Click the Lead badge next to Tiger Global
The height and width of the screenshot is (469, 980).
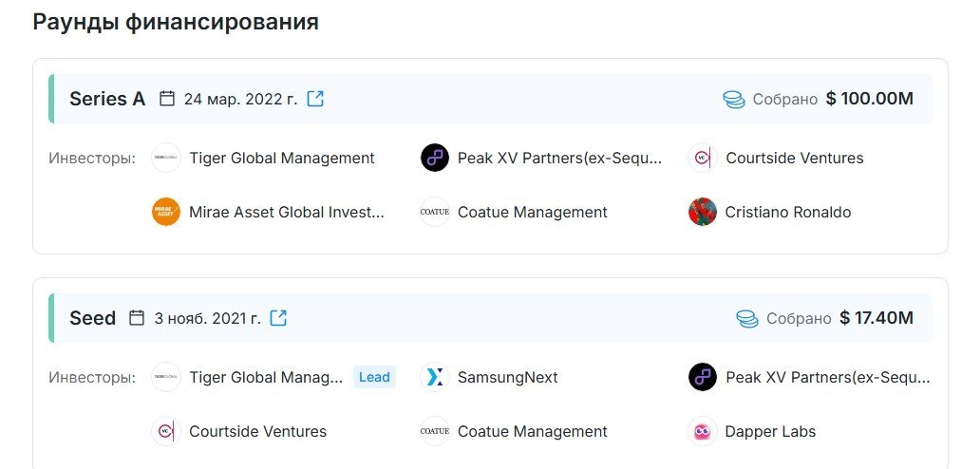[x=374, y=377]
